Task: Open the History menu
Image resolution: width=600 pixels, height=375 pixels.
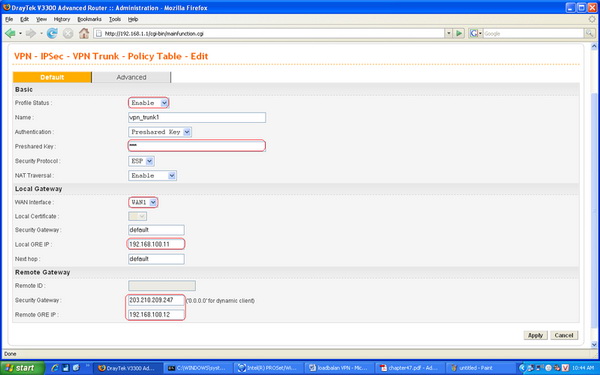Action: pyautogui.click(x=62, y=19)
